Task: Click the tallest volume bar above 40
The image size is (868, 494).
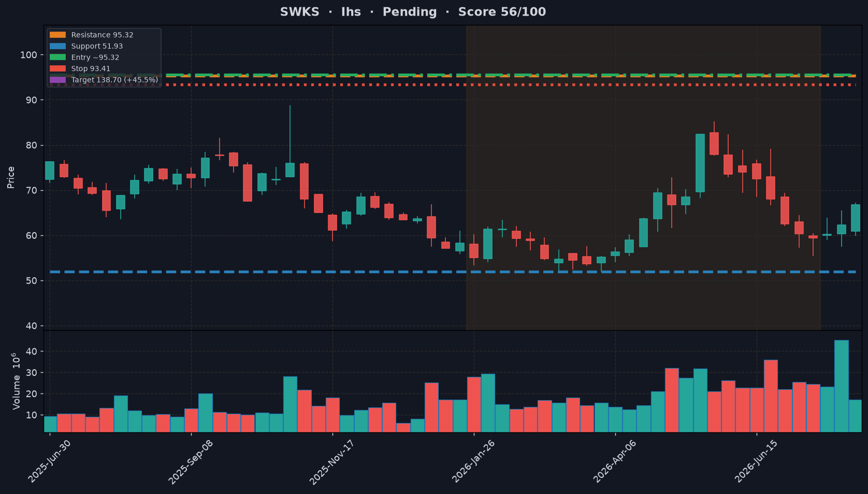Action: (842, 386)
